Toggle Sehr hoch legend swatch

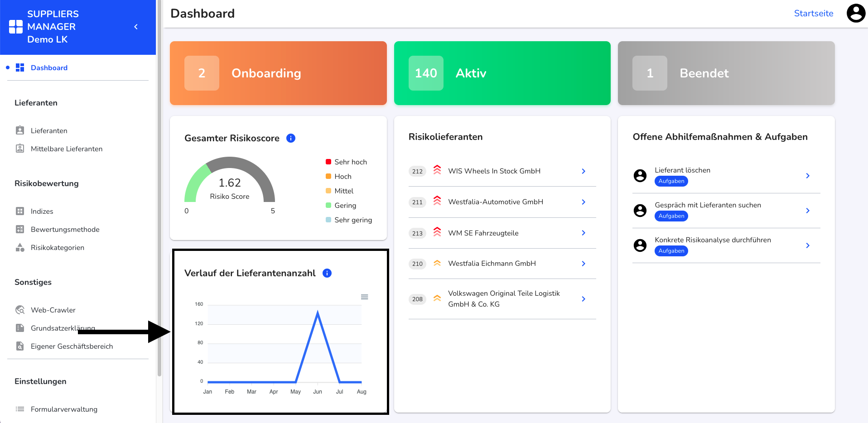[x=328, y=162]
